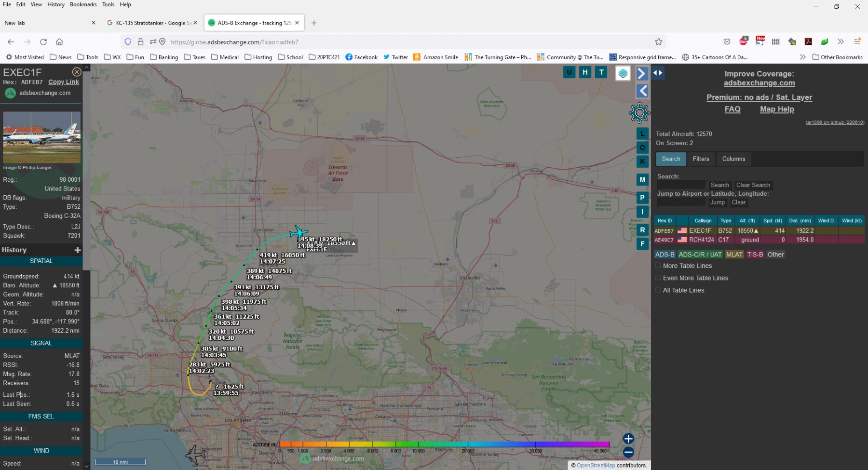Image resolution: width=868 pixels, height=470 pixels.
Task: Collapse sidebar with the double-arrow toggle
Action: [x=658, y=73]
